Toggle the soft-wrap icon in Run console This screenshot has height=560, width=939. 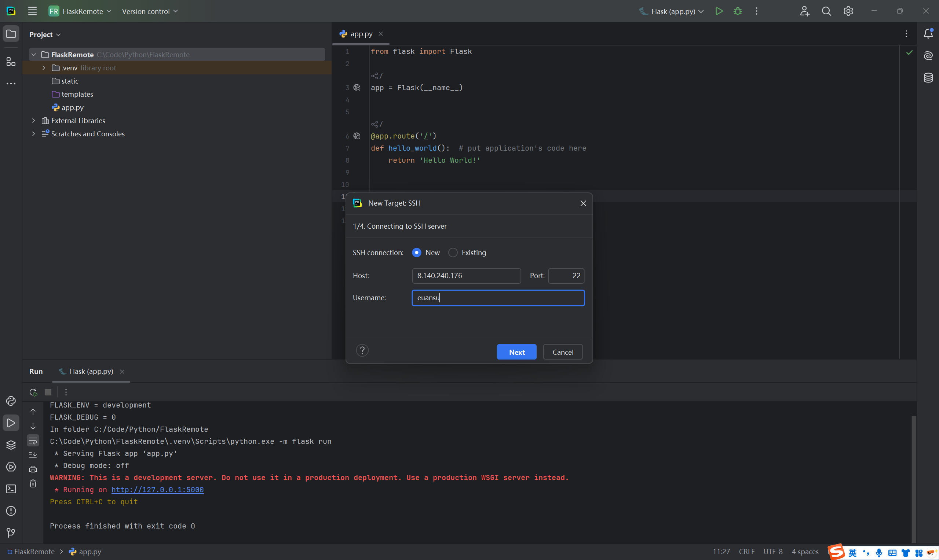pos(33,441)
